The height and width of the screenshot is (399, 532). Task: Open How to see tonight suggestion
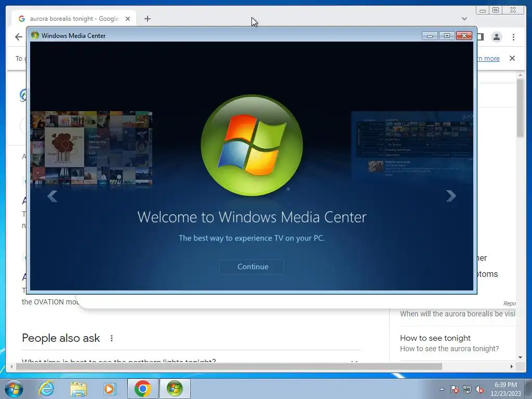(449, 343)
